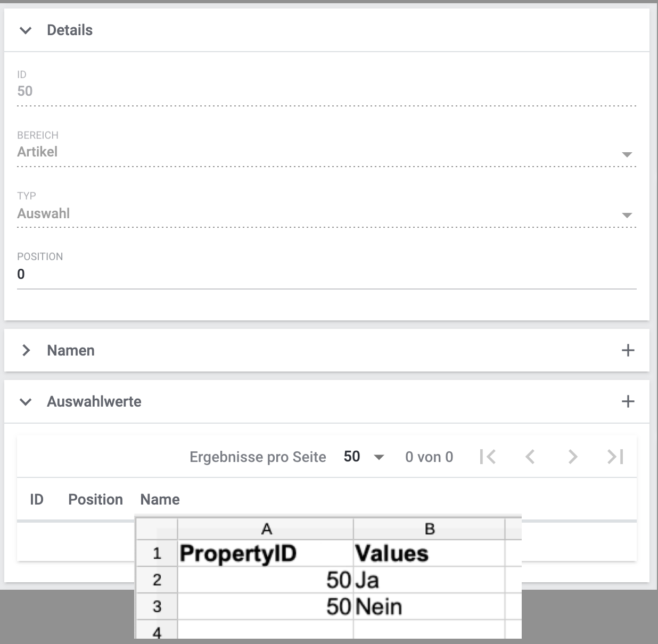The width and height of the screenshot is (658, 644).
Task: Go to first results page
Action: [x=488, y=457]
